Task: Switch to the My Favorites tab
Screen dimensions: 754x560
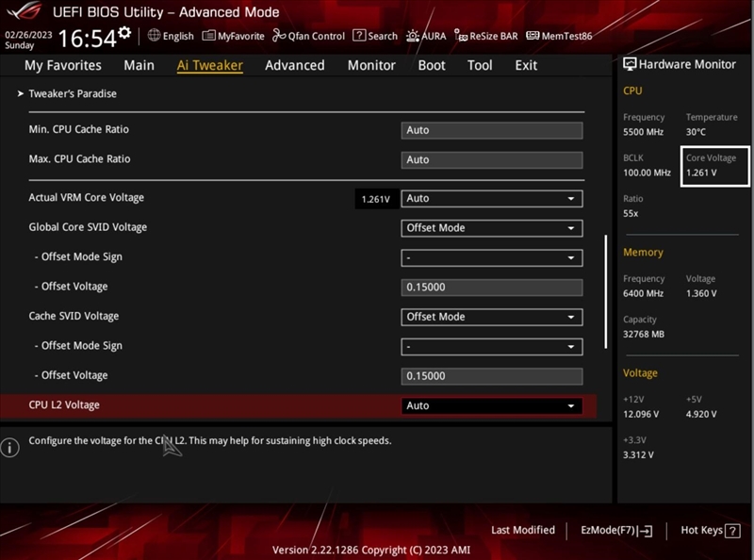Action: [63, 65]
